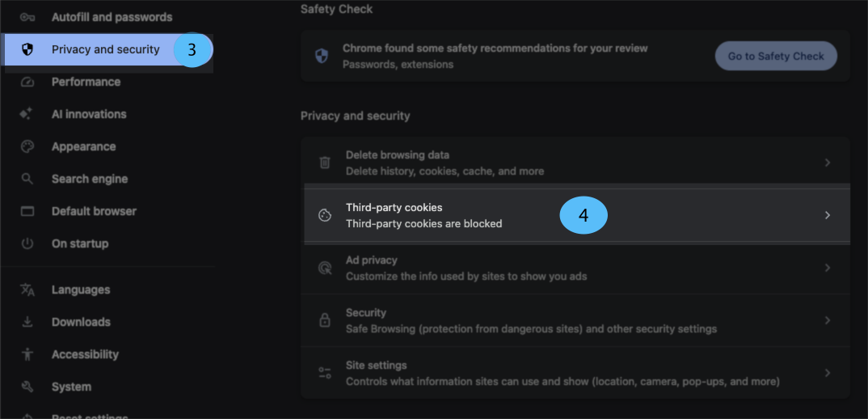
Task: Click the Third-party cookies cookie icon
Action: pyautogui.click(x=325, y=215)
